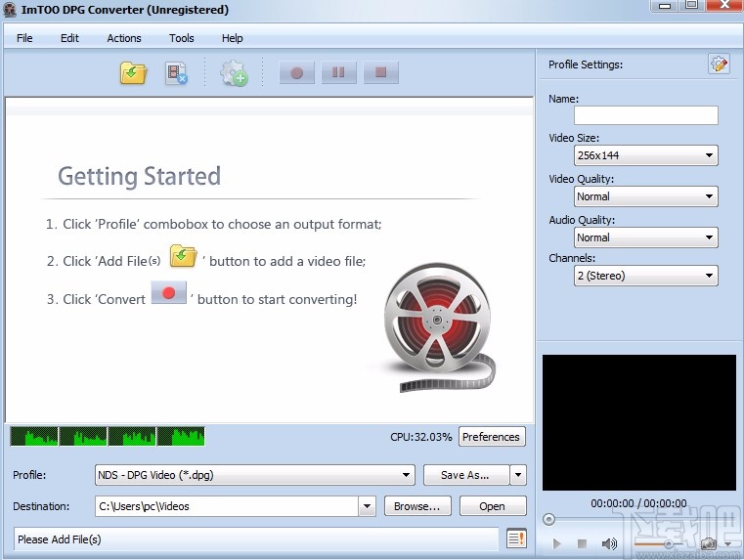Click the Pause toolbar button
The image size is (744, 560).
[339, 72]
